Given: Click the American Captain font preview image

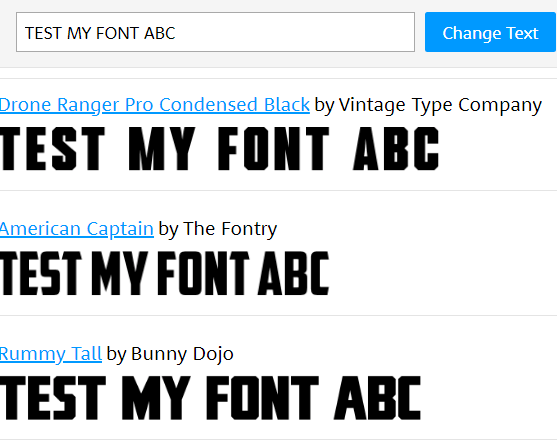Looking at the screenshot, I should click(x=164, y=273).
